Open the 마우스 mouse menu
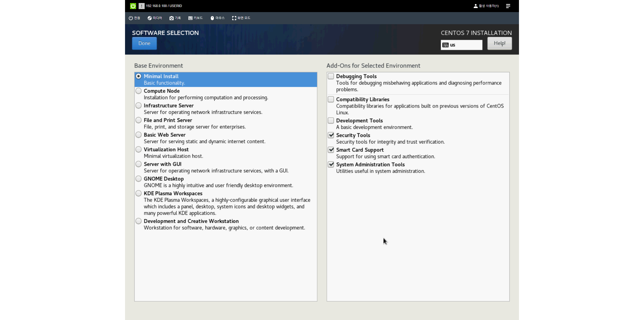This screenshot has width=644, height=320. click(x=217, y=18)
